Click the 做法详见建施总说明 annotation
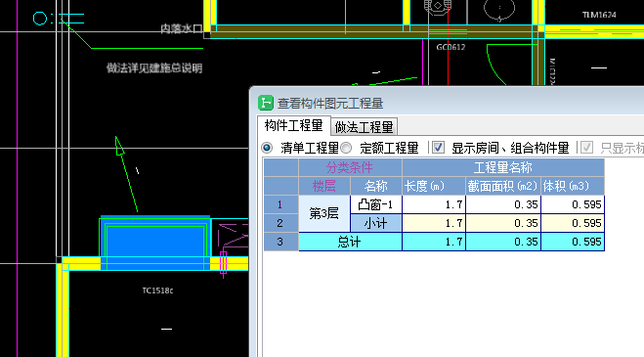The height and width of the screenshot is (357, 644). tap(154, 67)
